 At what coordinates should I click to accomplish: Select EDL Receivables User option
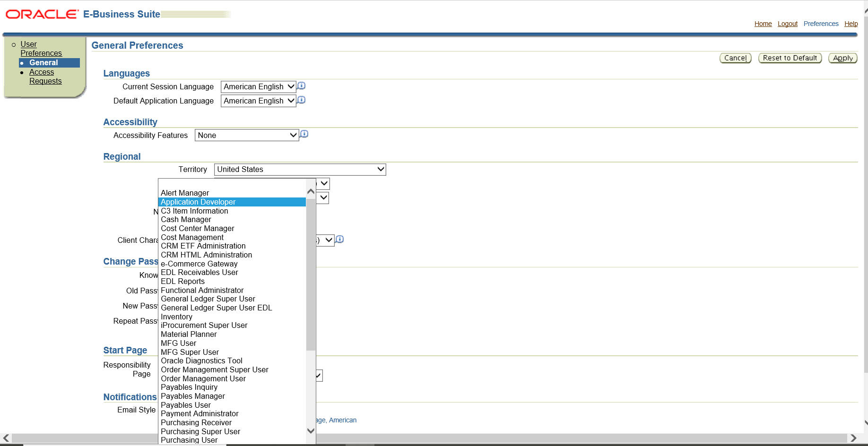(232, 273)
